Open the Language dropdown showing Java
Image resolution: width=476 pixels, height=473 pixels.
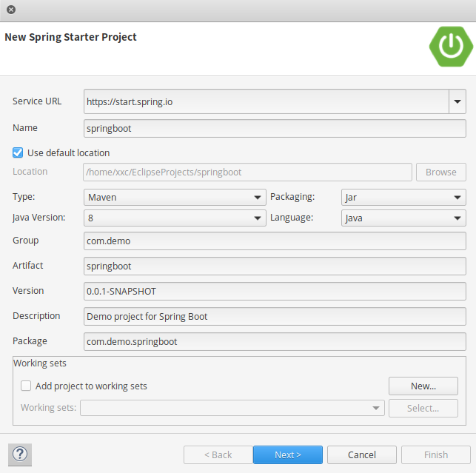click(x=403, y=218)
